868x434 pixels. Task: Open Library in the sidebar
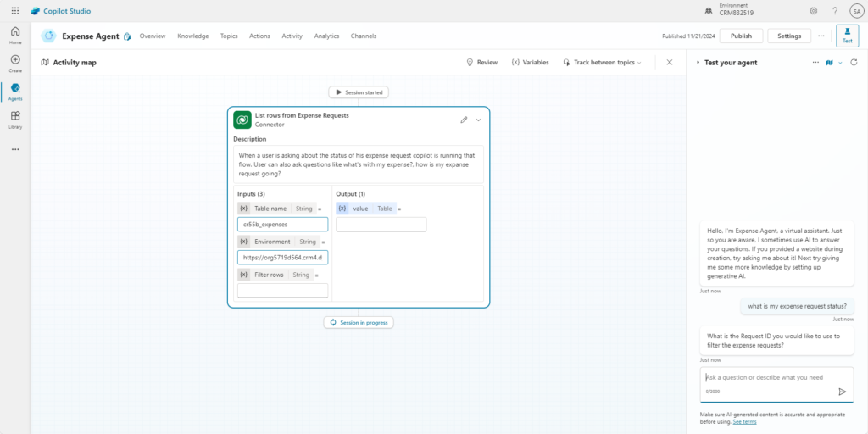pos(15,120)
